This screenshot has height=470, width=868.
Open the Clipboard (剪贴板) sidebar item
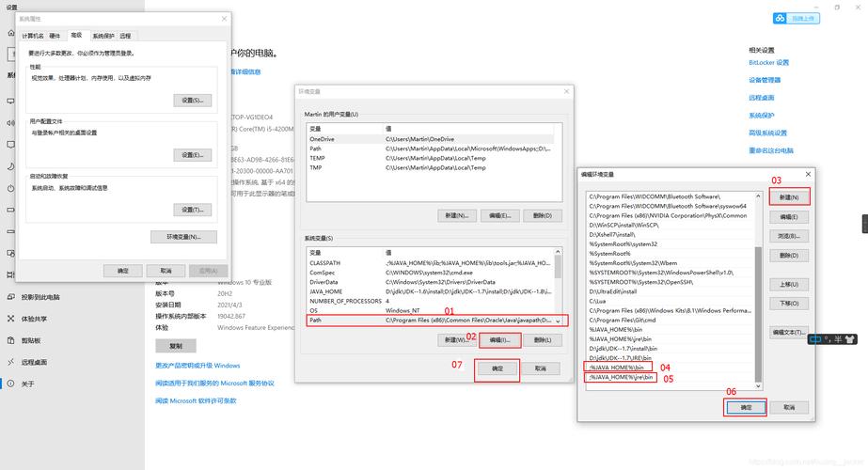click(x=31, y=340)
